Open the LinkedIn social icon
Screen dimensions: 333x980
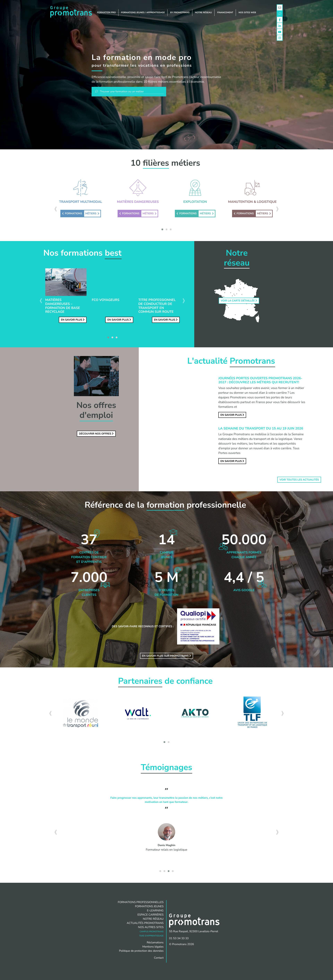[x=279, y=26]
